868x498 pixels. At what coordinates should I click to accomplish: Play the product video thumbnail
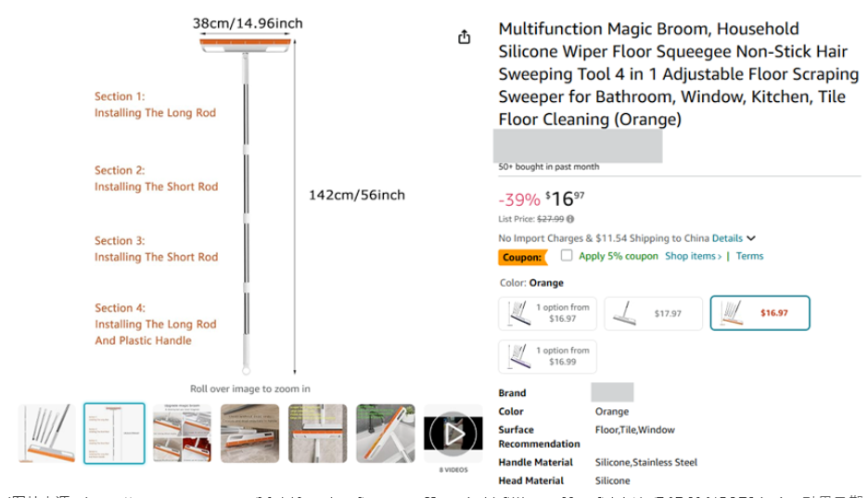coord(453,434)
